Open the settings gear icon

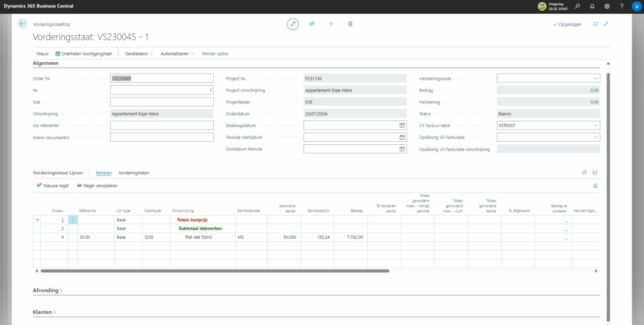[607, 6]
